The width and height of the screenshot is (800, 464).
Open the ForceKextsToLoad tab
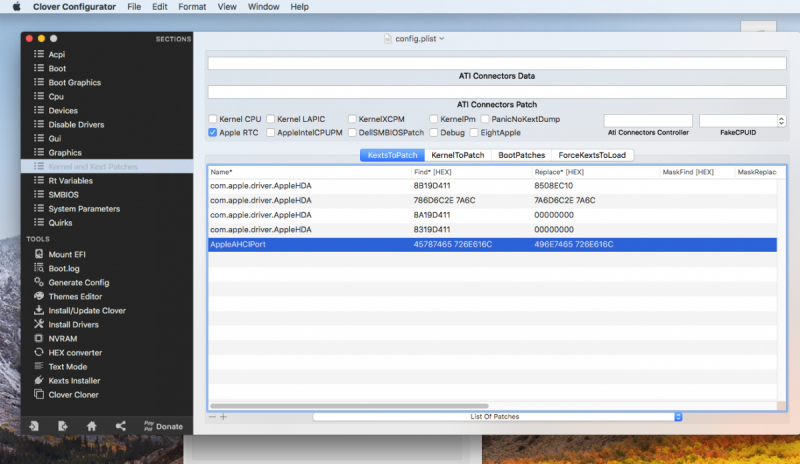click(592, 155)
